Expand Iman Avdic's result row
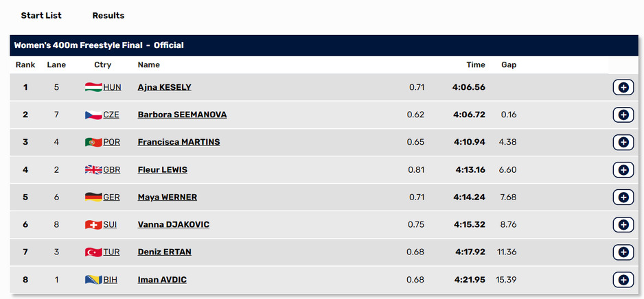Viewport: 644px width, 299px height. (x=623, y=279)
